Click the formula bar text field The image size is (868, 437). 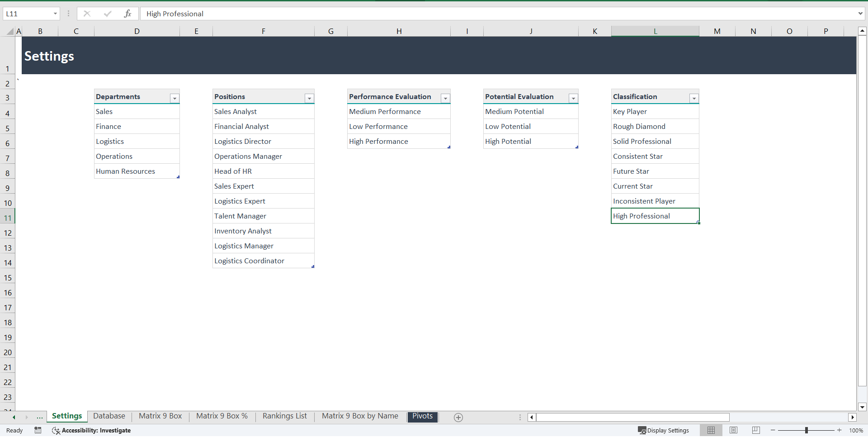(497, 14)
